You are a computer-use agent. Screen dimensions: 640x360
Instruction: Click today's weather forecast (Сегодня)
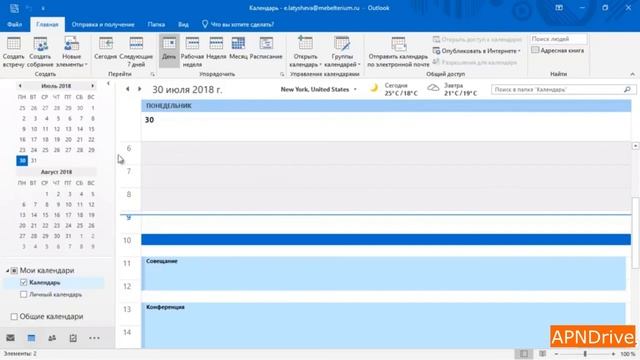pos(393,89)
